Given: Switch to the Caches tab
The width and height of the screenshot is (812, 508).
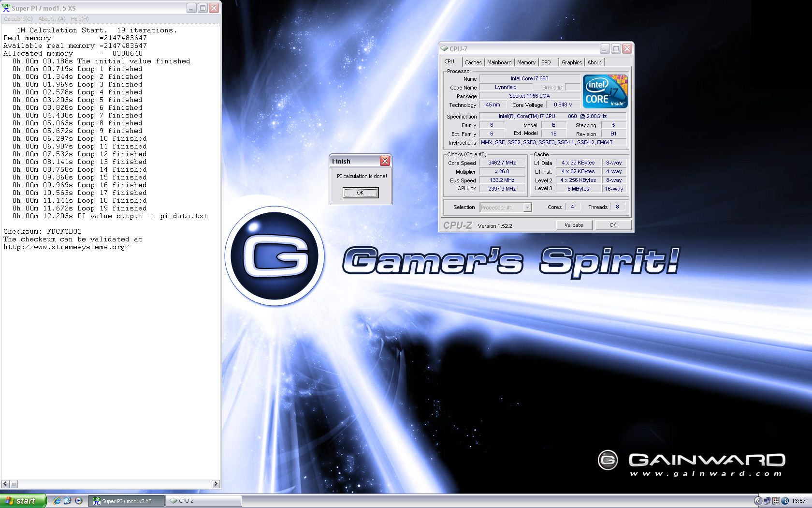Looking at the screenshot, I should click(473, 62).
